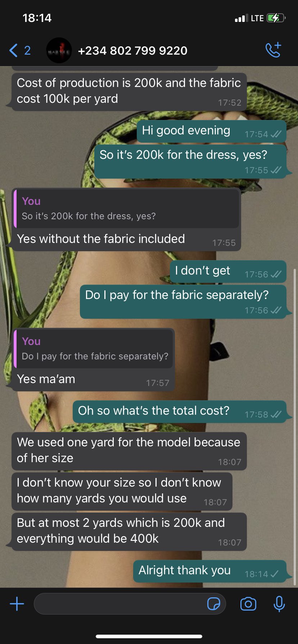Click the chat scrollbar on the right edge
The image size is (298, 644).
pos(295,427)
